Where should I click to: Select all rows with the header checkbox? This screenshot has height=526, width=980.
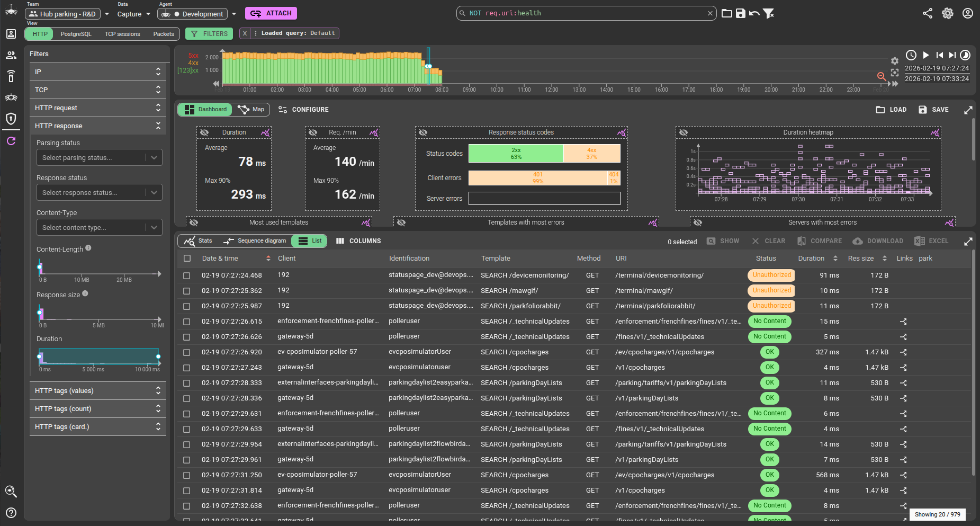click(x=187, y=258)
